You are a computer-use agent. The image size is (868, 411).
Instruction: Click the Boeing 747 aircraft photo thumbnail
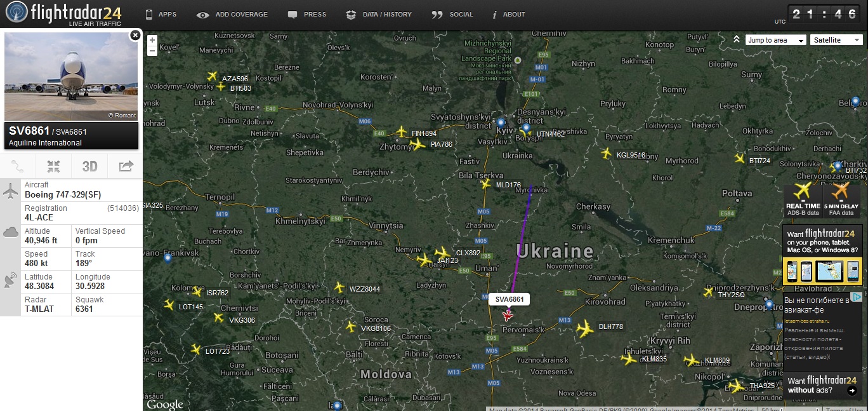point(71,76)
